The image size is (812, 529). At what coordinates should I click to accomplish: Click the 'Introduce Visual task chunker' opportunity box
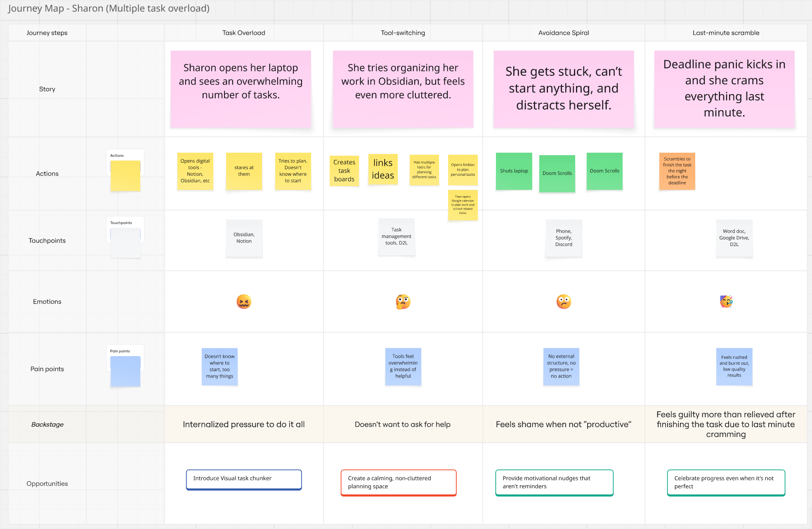tap(244, 479)
